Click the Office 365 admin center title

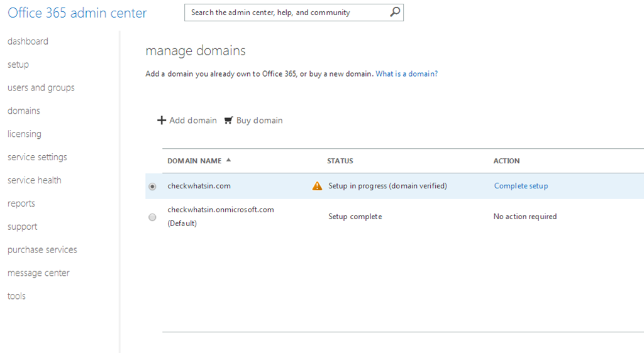77,13
